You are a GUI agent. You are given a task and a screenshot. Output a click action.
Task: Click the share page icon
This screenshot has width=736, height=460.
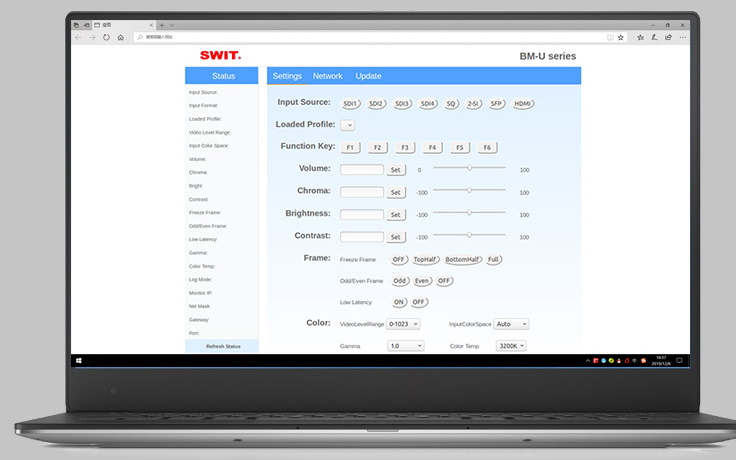(668, 38)
